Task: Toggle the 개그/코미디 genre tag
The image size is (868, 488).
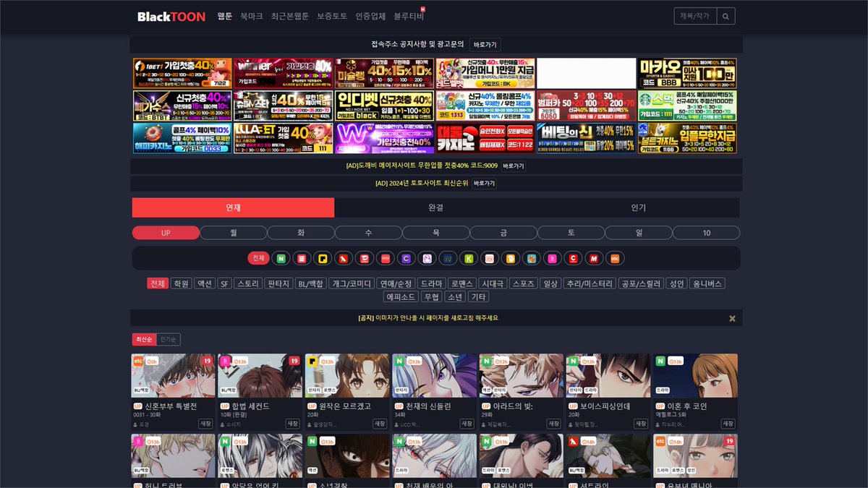Action: coord(352,283)
